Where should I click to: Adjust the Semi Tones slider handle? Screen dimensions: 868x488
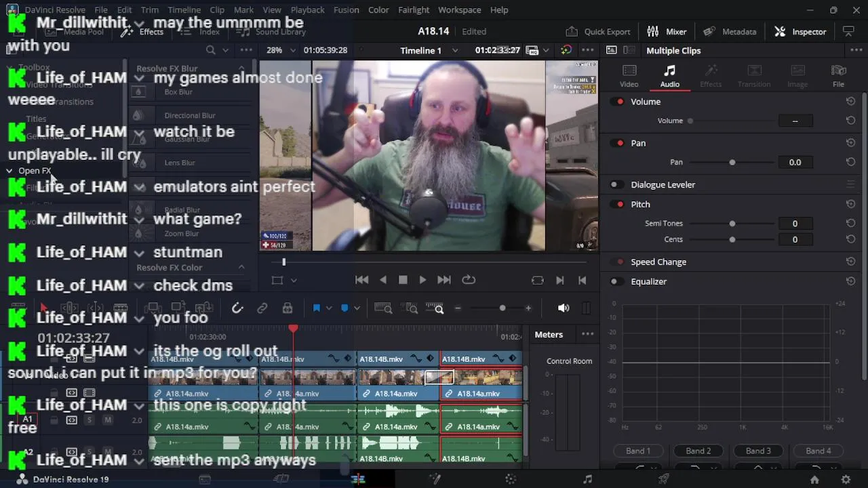732,224
